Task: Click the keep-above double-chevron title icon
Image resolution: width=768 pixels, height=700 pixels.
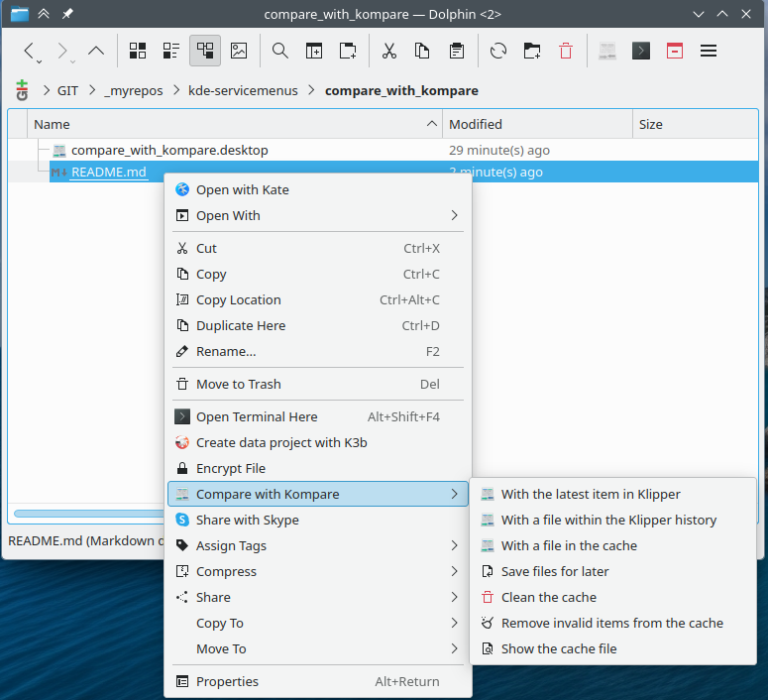Action: tap(44, 14)
